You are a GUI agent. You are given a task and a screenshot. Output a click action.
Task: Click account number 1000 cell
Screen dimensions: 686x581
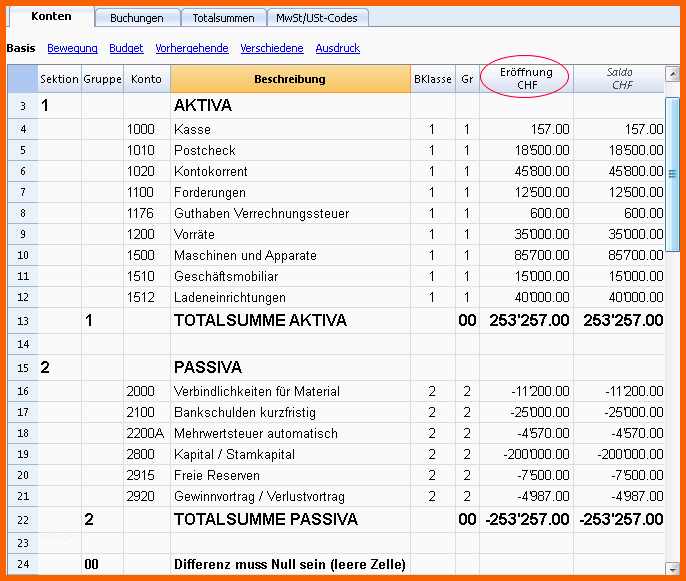[x=147, y=129]
